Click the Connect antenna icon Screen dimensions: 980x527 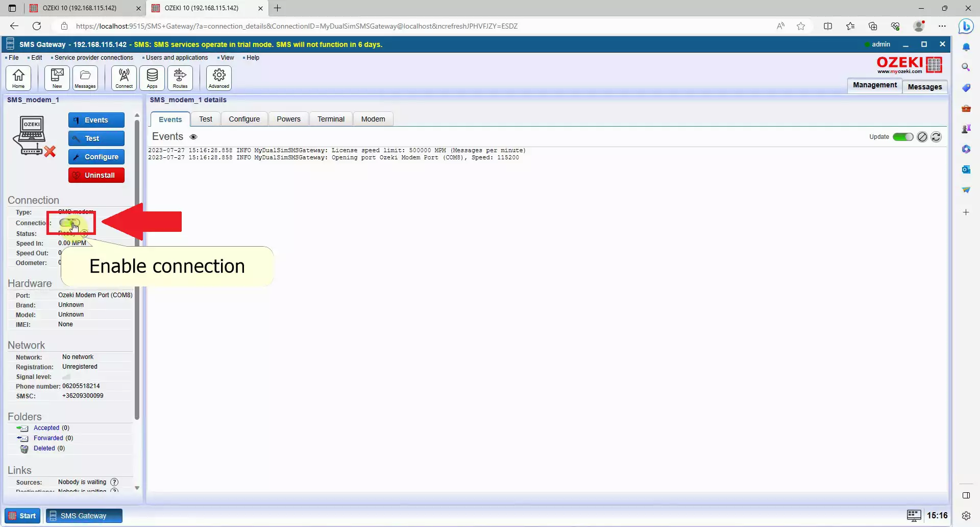click(x=124, y=78)
